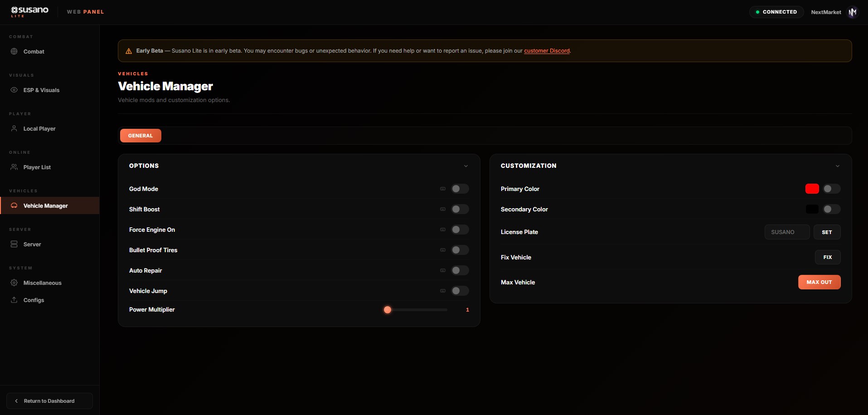The image size is (868, 415).
Task: Click the Susano Lite logo
Action: click(29, 12)
